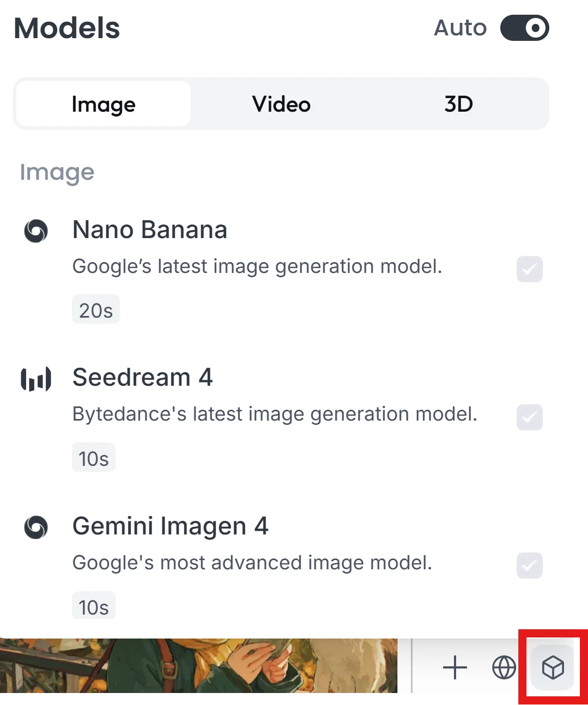This screenshot has width=588, height=705.
Task: Toggle the Auto switch off
Action: point(525,28)
